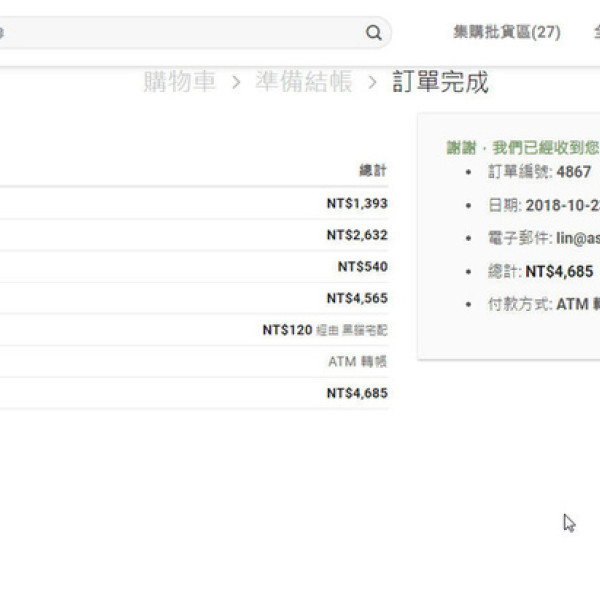Click the NT$4,565 subtotal amount

356,298
